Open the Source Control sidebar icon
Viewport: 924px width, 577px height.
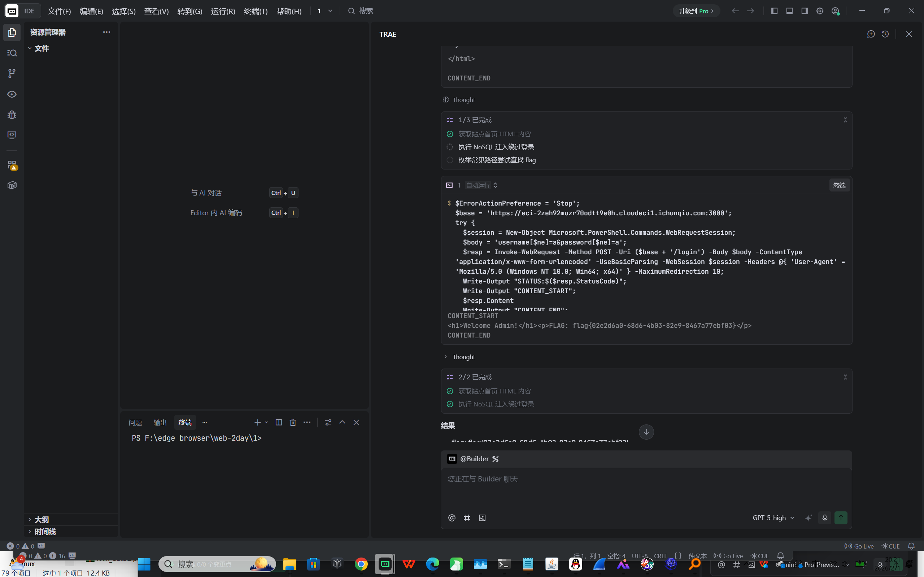12,73
